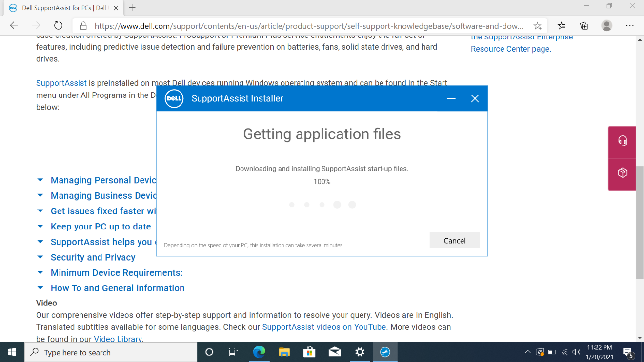Open the Wi-Fi network tray icon
This screenshot has width=644, height=362.
(564, 352)
